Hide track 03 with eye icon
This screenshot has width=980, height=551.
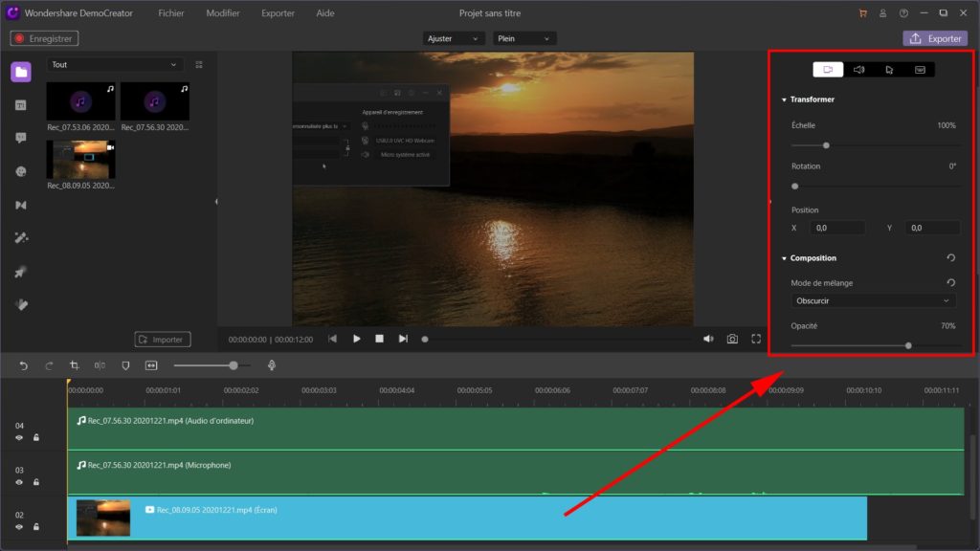click(x=19, y=482)
